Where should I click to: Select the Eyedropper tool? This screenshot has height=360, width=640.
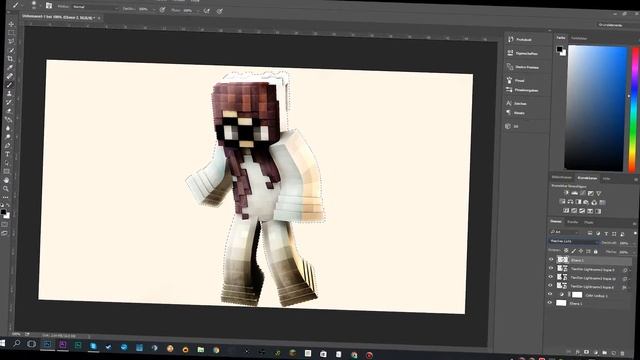pos(10,67)
